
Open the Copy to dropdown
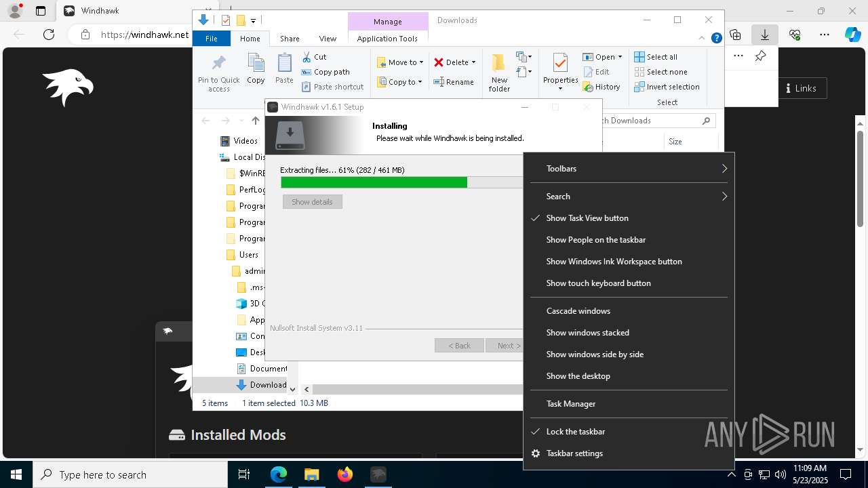(399, 82)
